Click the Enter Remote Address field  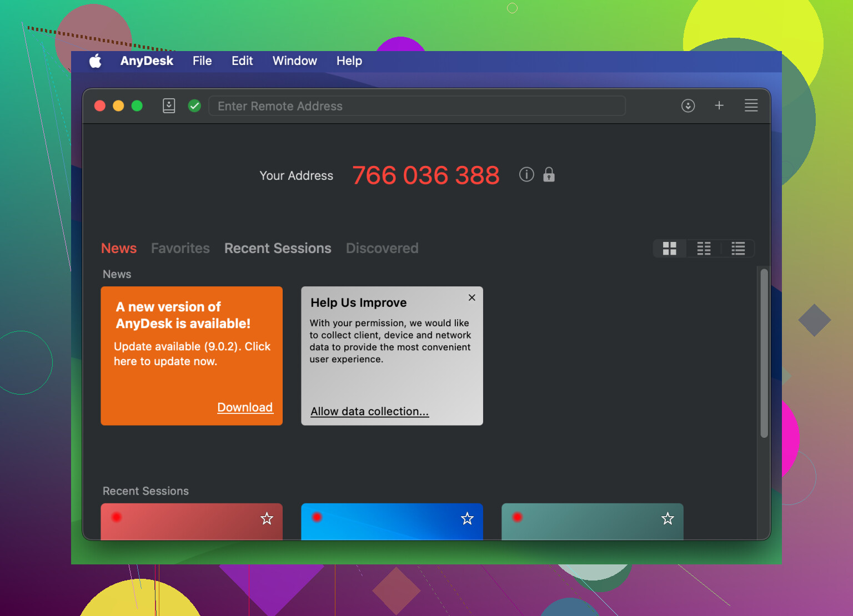click(x=417, y=106)
